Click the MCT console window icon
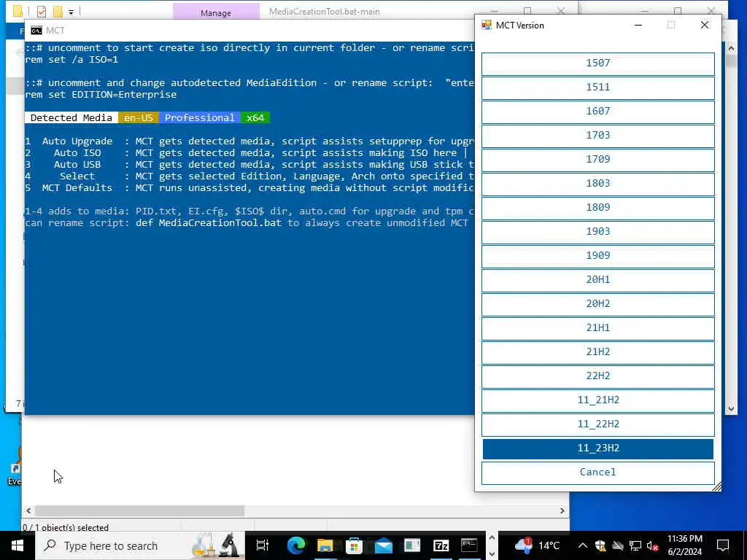Viewport: 747px width, 560px height. coord(36,31)
